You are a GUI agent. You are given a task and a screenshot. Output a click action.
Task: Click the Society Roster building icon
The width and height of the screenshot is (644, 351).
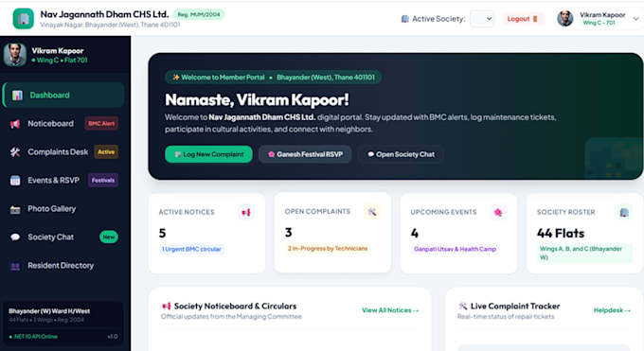pyautogui.click(x=624, y=212)
